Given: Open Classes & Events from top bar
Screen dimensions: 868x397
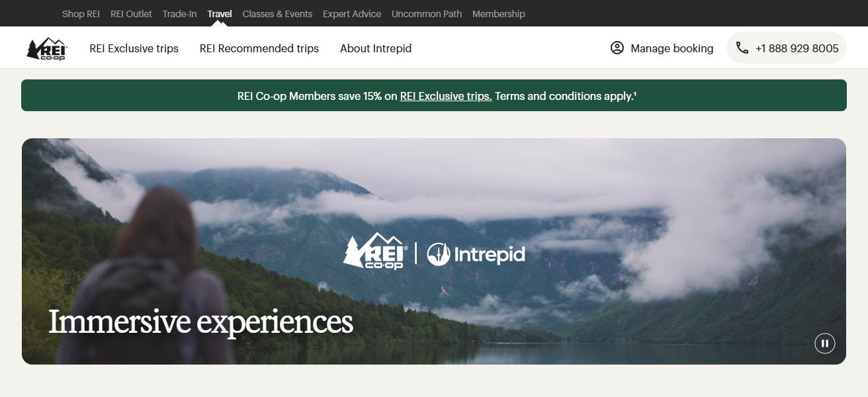Looking at the screenshot, I should pos(277,14).
